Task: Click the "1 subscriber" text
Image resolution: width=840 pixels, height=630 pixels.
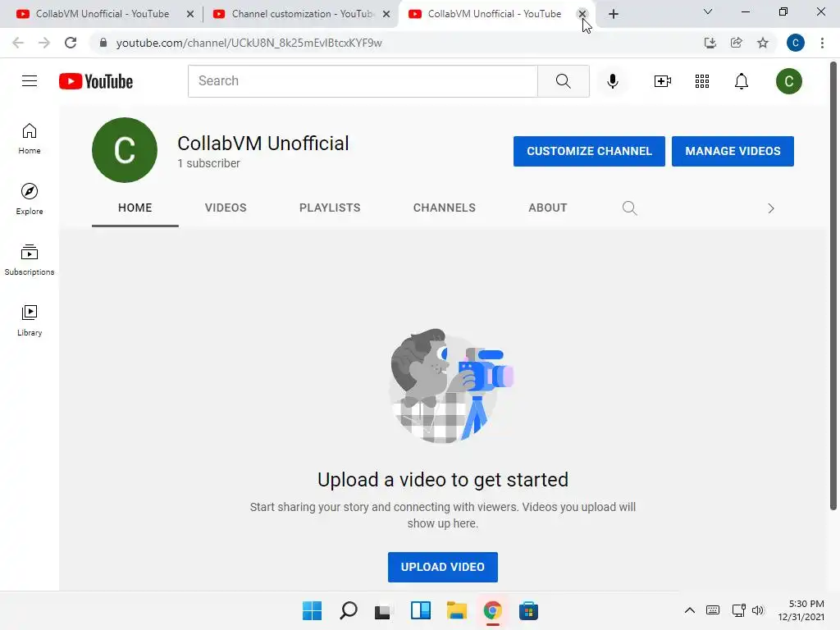Action: pyautogui.click(x=209, y=163)
